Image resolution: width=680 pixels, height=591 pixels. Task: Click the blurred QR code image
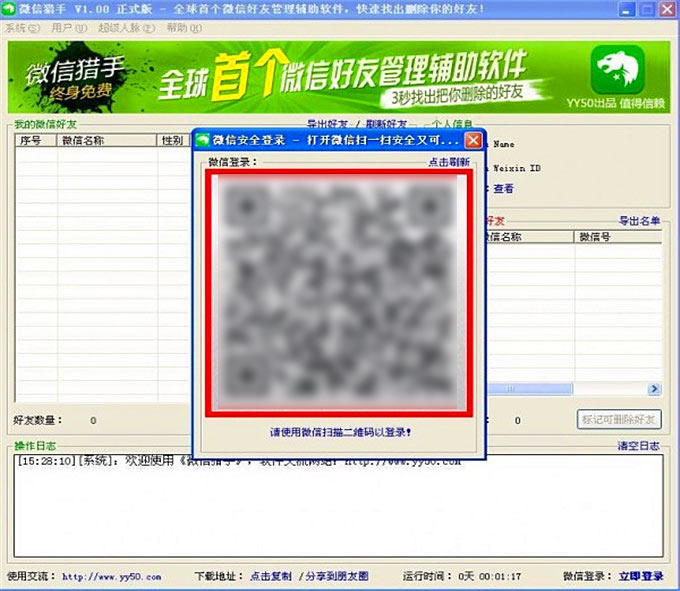pos(339,293)
